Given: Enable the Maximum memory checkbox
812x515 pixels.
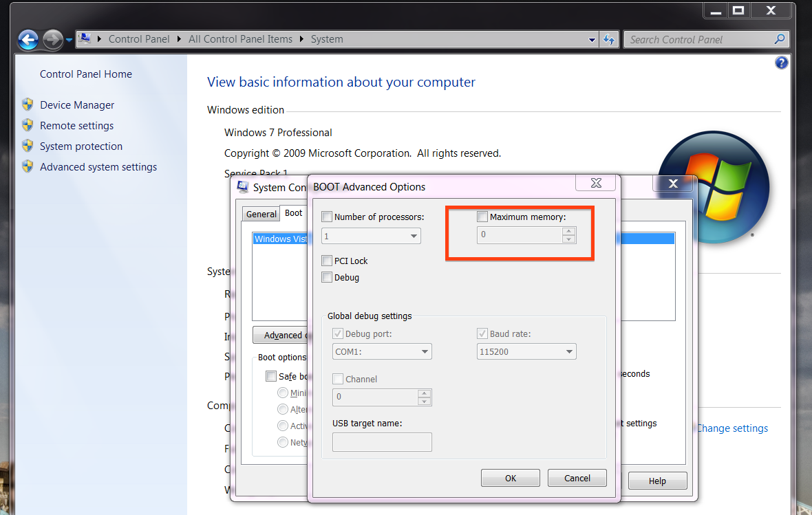Looking at the screenshot, I should pyautogui.click(x=482, y=217).
